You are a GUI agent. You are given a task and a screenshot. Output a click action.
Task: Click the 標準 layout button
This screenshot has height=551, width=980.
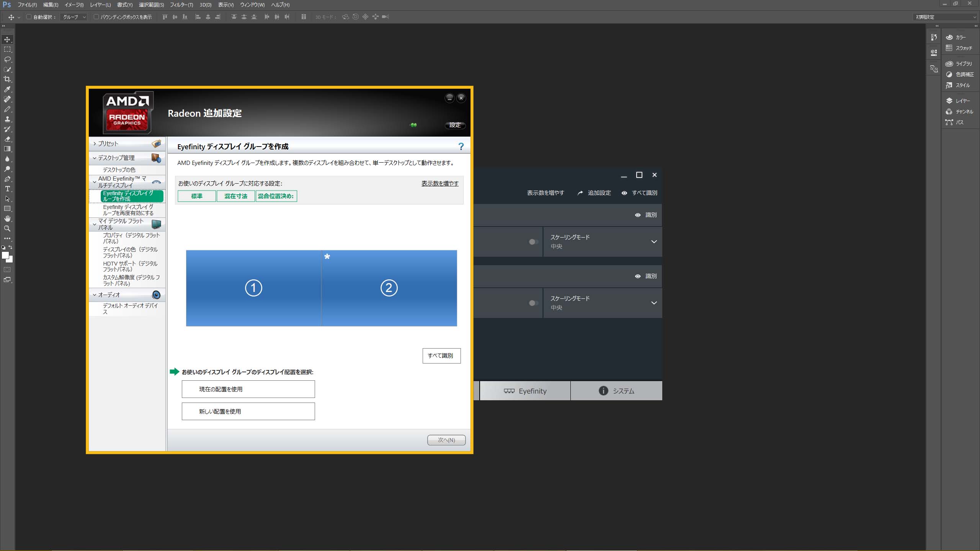(197, 196)
